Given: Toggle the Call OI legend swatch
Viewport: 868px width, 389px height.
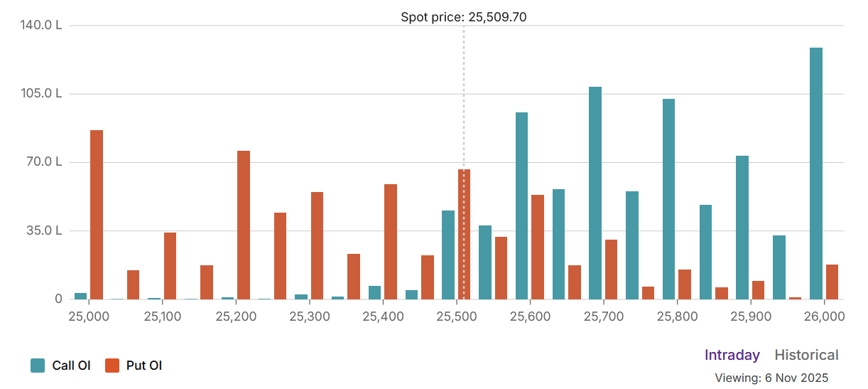Looking at the screenshot, I should coord(38,366).
